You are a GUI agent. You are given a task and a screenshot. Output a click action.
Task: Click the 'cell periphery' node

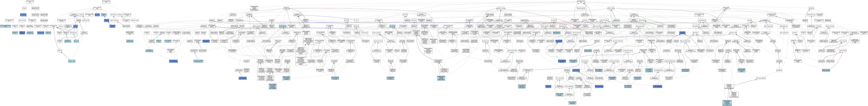tap(114, 15)
